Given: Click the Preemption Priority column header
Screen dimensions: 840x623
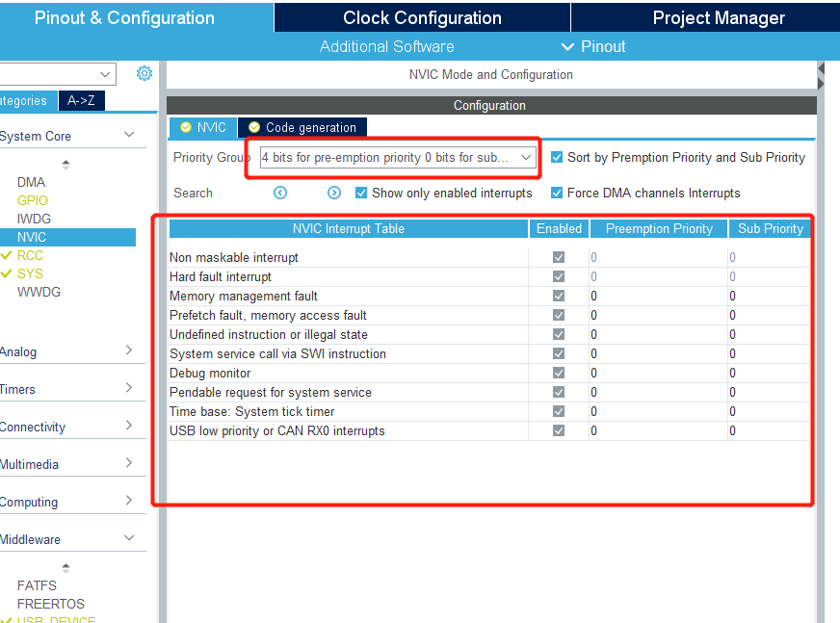Looking at the screenshot, I should [659, 229].
